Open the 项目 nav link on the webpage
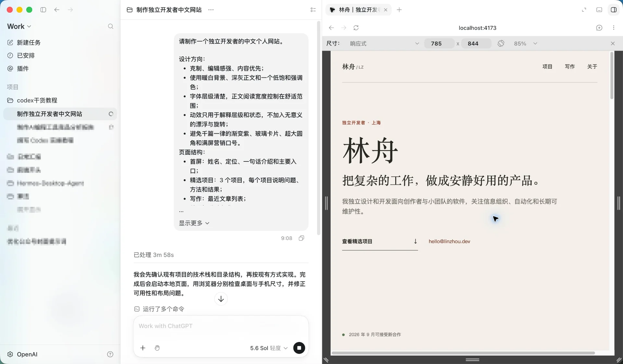623x364 pixels. pos(547,66)
